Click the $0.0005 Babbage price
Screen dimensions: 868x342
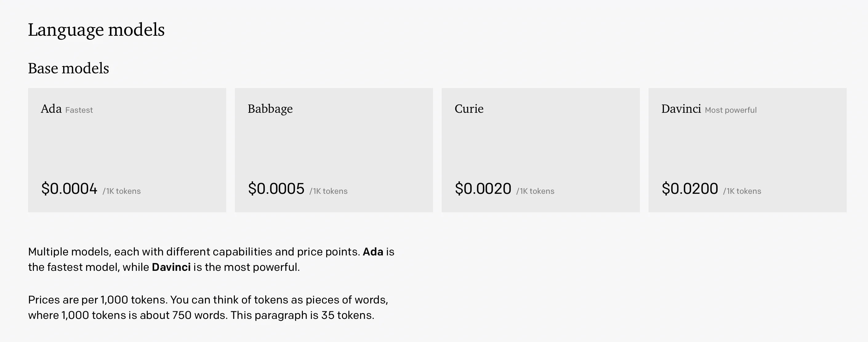(x=276, y=189)
